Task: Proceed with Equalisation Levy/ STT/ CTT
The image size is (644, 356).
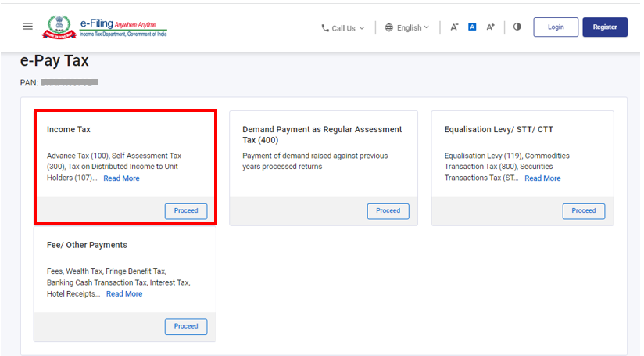Action: pos(583,210)
